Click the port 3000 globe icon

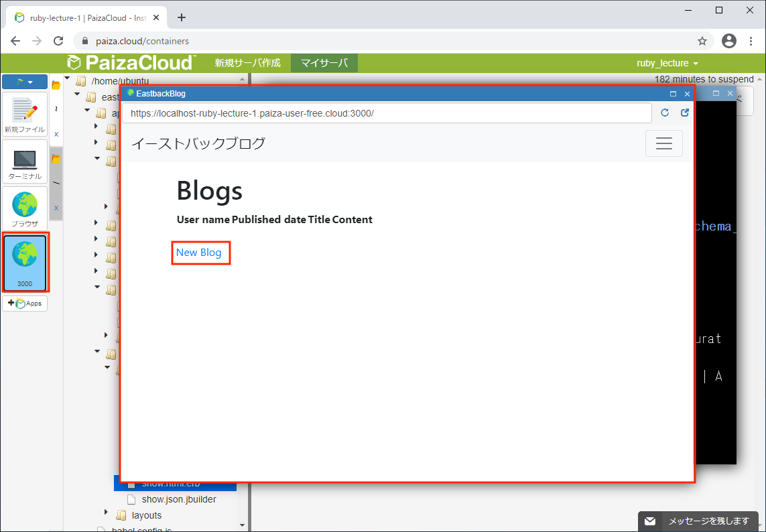25,262
